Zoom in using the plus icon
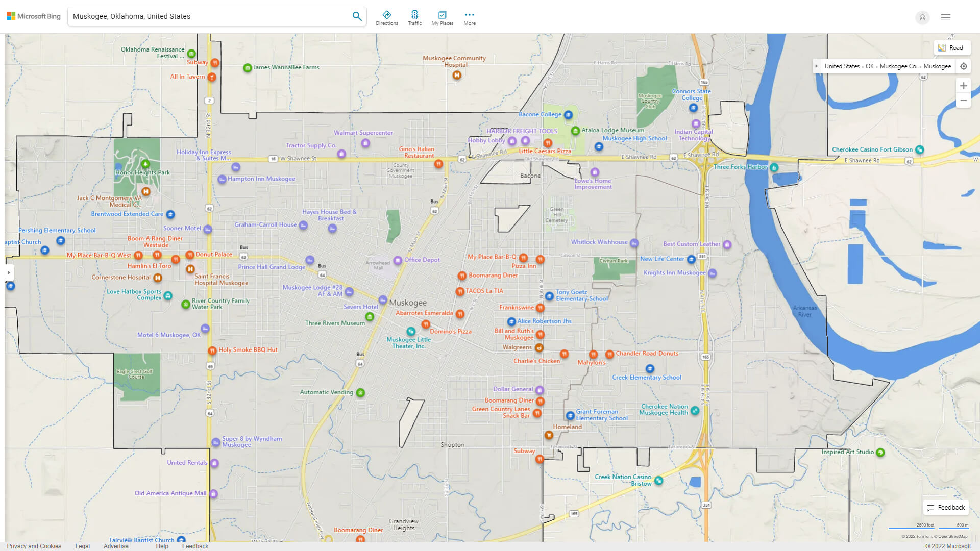 click(964, 86)
